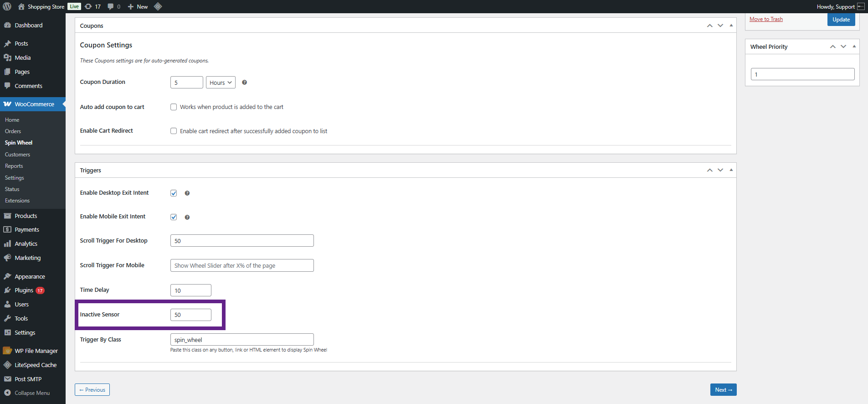
Task: Click the WordPress logo icon
Action: pyautogui.click(x=7, y=6)
